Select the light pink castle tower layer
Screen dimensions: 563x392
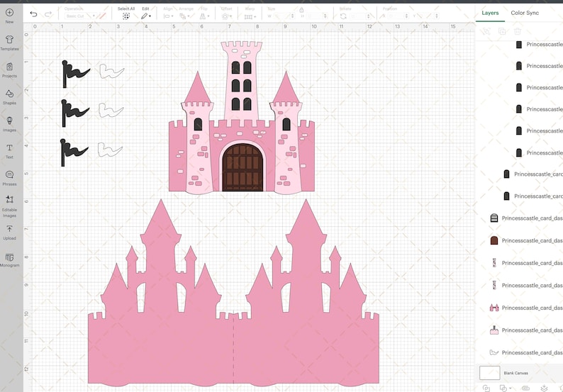point(526,330)
